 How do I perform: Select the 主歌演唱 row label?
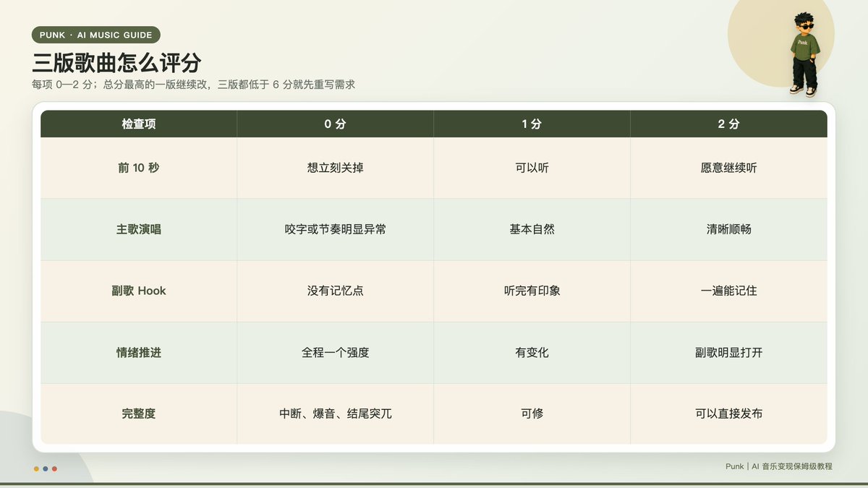click(139, 229)
